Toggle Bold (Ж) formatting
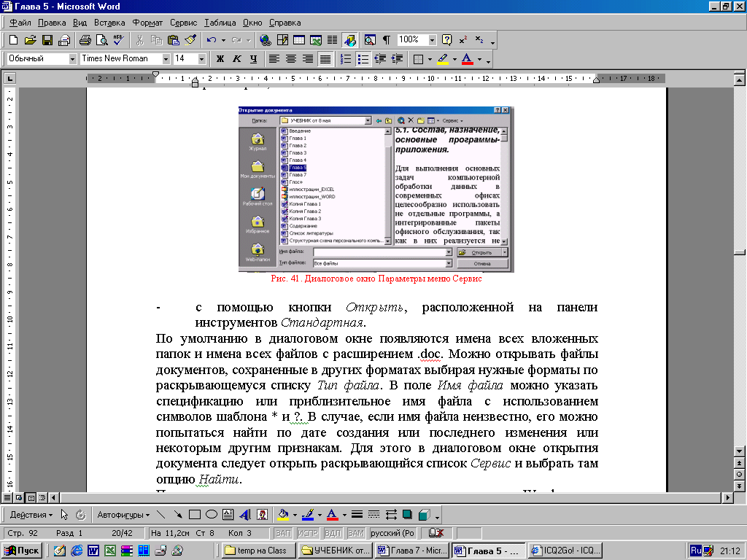 [220, 59]
